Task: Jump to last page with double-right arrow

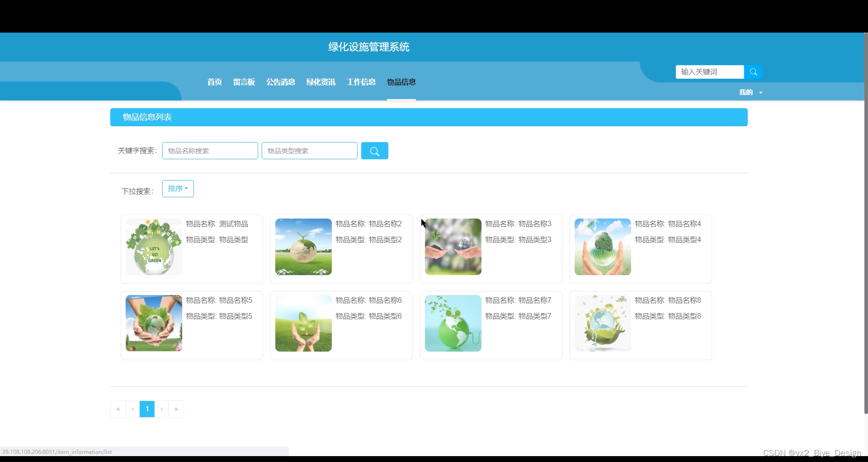Action: pyautogui.click(x=176, y=409)
